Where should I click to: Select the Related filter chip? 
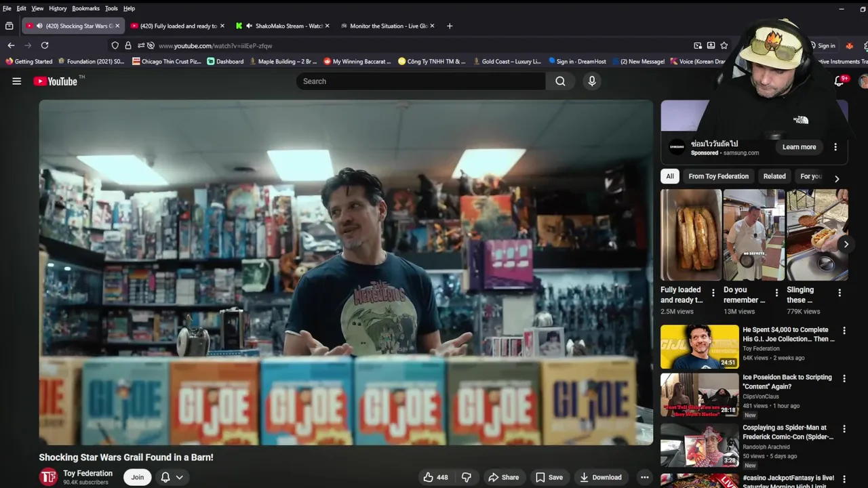(774, 176)
